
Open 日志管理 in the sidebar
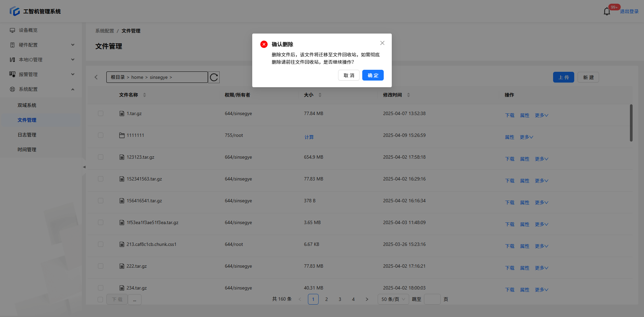pyautogui.click(x=27, y=135)
